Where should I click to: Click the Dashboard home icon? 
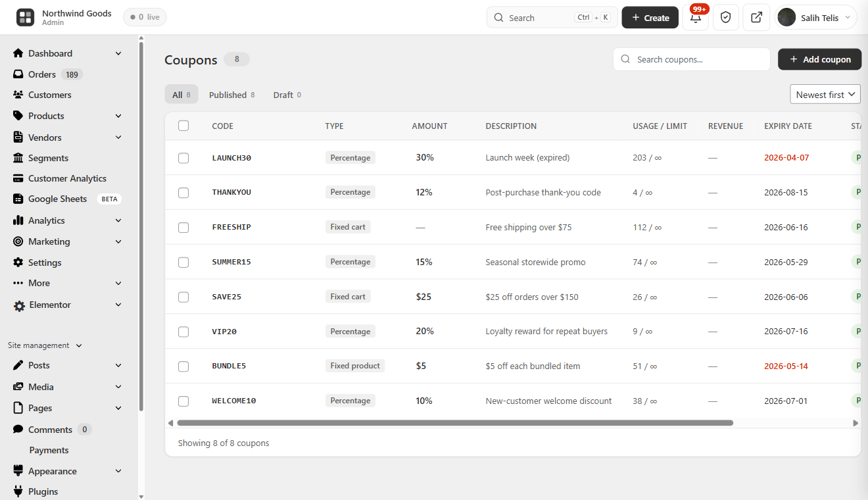pos(18,53)
